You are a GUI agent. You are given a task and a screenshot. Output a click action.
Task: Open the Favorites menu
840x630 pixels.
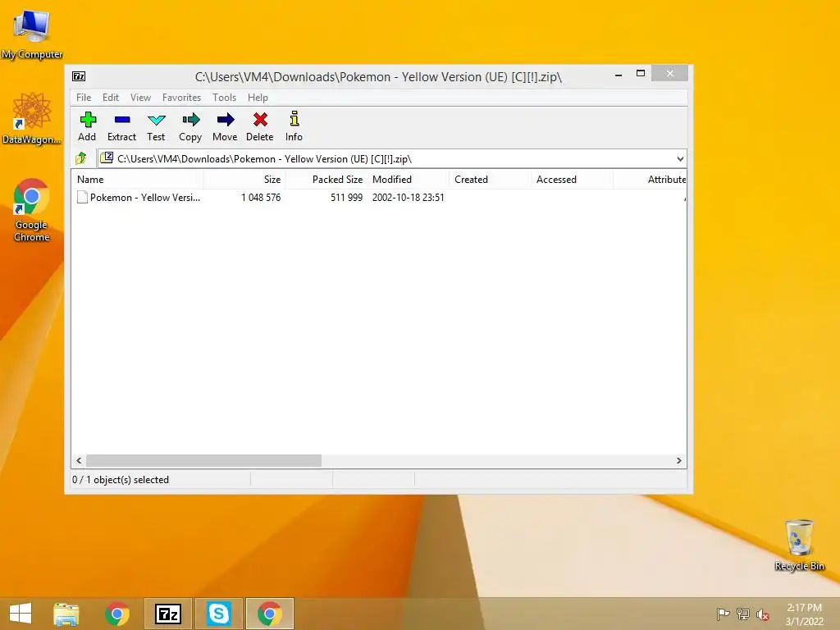coord(181,98)
